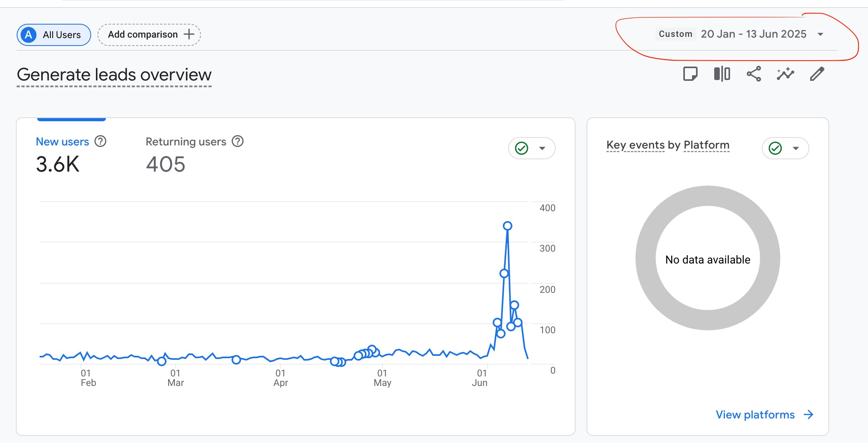Click green check status on Key events card
Screen dimensions: 868x443
[775, 148]
